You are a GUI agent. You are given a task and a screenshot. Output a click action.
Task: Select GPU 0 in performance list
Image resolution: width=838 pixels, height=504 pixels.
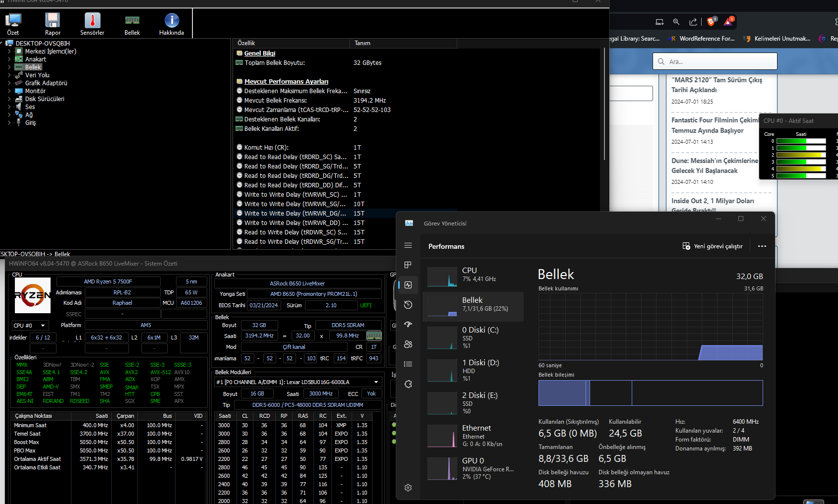pyautogui.click(x=473, y=468)
